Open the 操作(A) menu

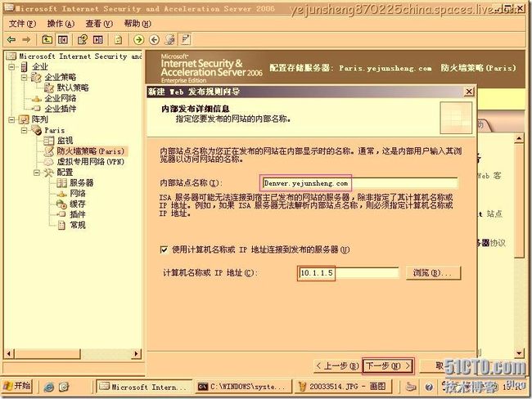tap(61, 24)
